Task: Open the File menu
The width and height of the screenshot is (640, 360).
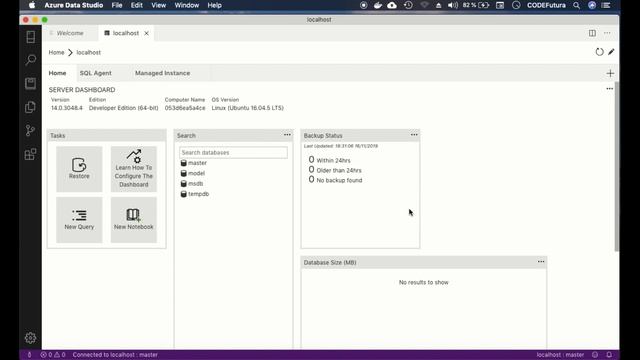Action: coord(117,5)
